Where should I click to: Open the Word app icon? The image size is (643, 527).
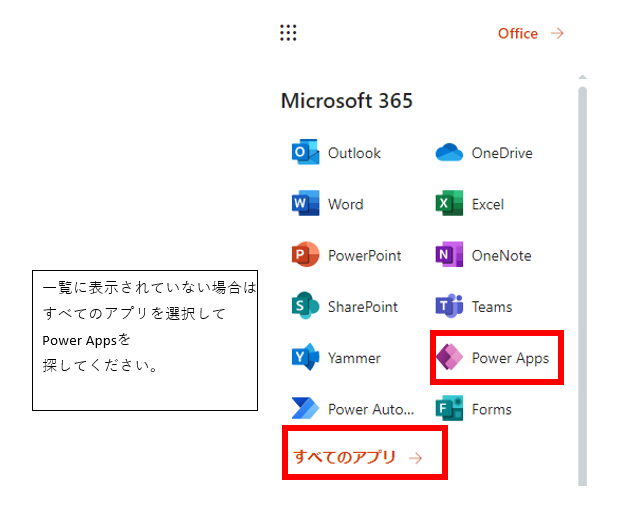306,203
